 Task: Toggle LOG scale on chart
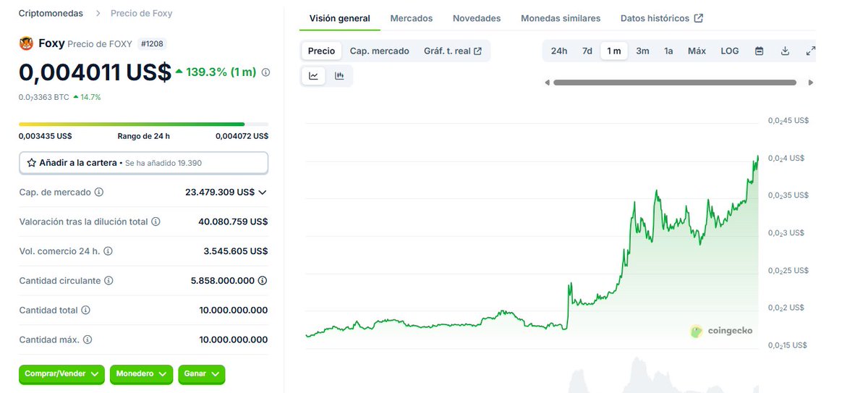click(x=730, y=51)
